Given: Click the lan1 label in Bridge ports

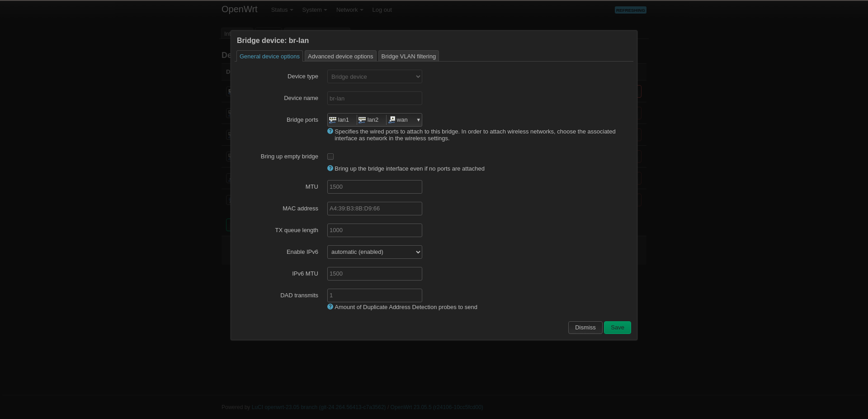Looking at the screenshot, I should (343, 120).
